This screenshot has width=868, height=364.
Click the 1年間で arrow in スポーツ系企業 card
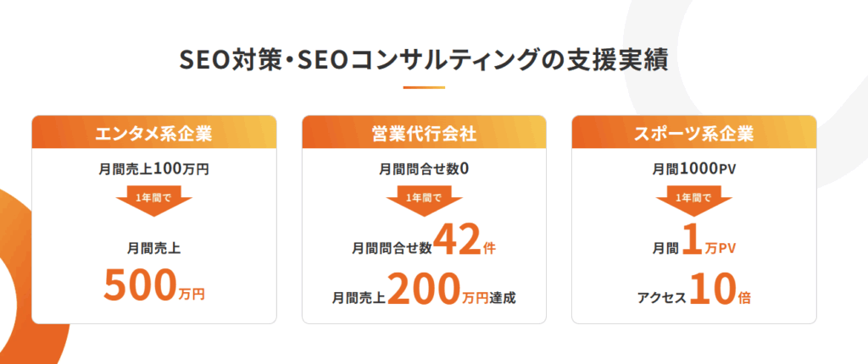click(693, 201)
